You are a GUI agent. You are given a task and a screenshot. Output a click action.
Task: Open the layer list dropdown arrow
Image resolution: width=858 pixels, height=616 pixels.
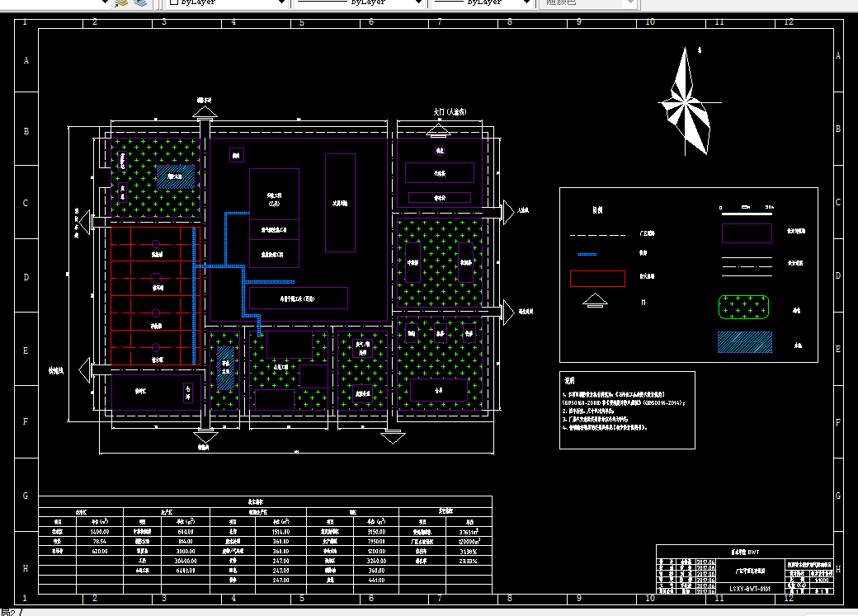(x=105, y=2)
